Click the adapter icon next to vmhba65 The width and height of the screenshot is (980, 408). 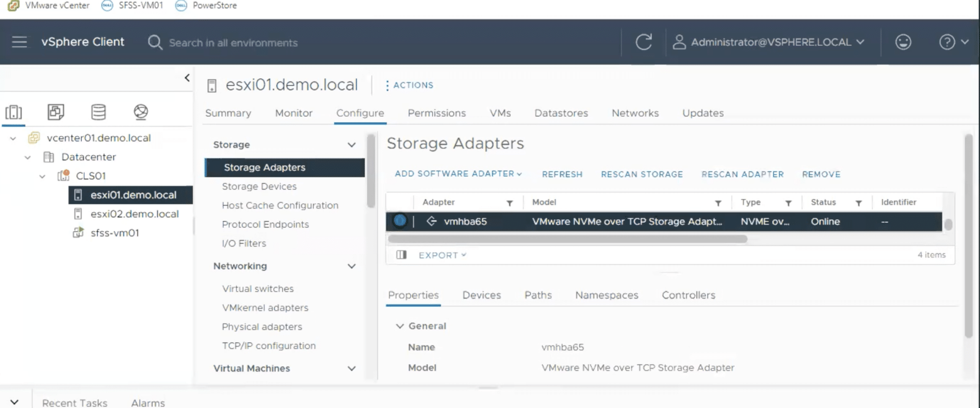point(431,221)
